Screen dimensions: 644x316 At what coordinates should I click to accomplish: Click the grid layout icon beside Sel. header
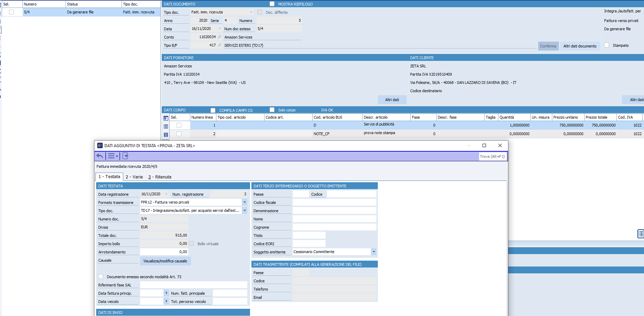pos(166,118)
